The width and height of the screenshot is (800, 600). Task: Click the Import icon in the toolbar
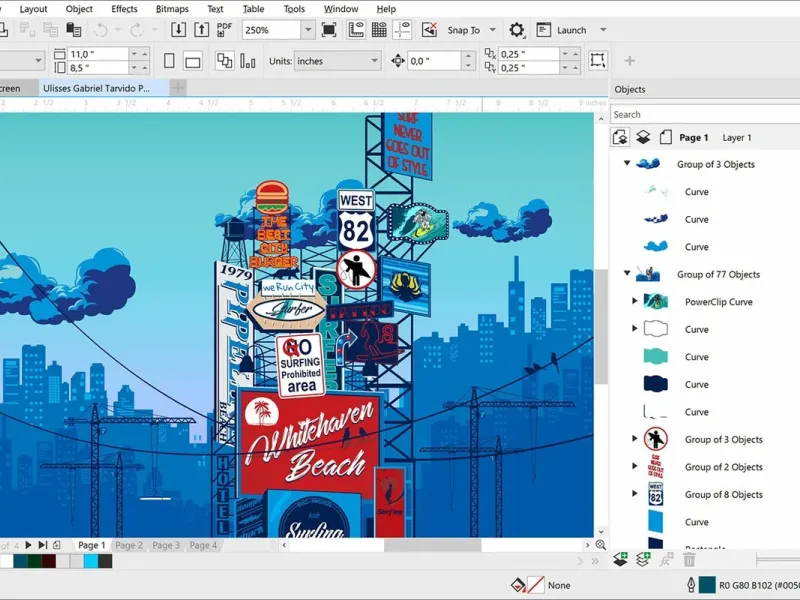pos(178,30)
